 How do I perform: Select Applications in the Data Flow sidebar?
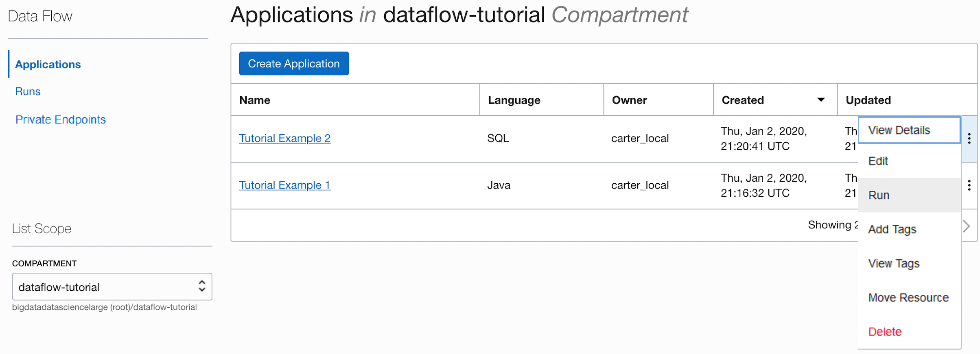(48, 65)
